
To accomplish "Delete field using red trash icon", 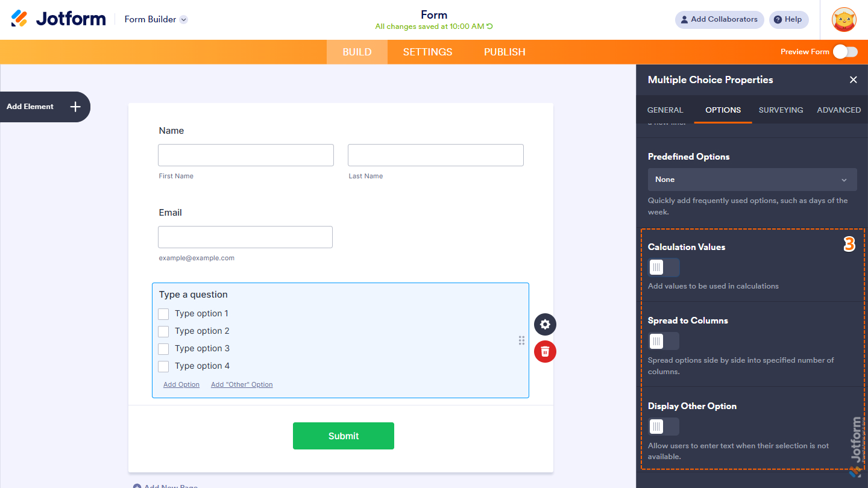I will pos(545,351).
